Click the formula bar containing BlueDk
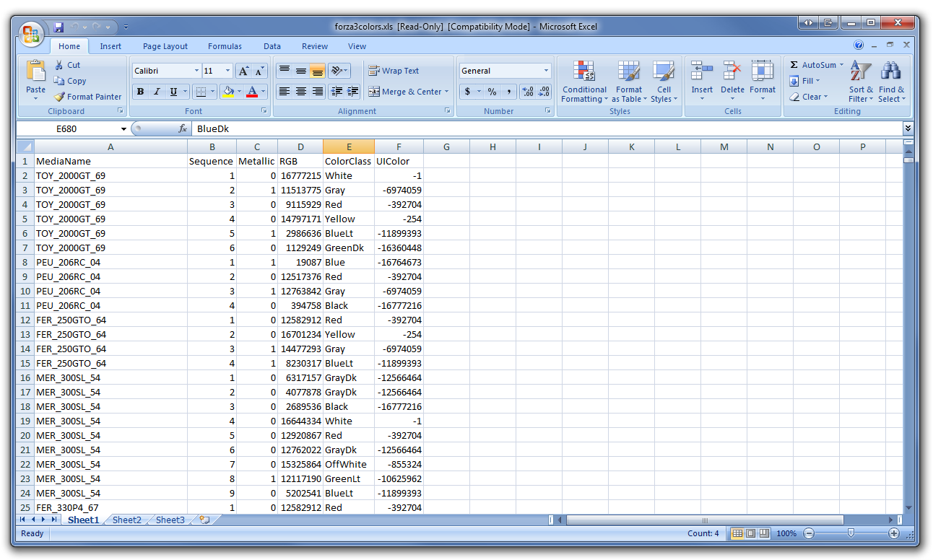This screenshot has height=560, width=933. point(547,128)
